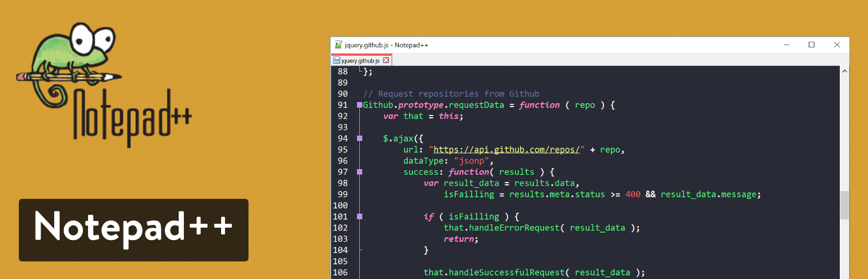868x279 pixels.
Task: Close the Notepad++ window
Action: [837, 45]
